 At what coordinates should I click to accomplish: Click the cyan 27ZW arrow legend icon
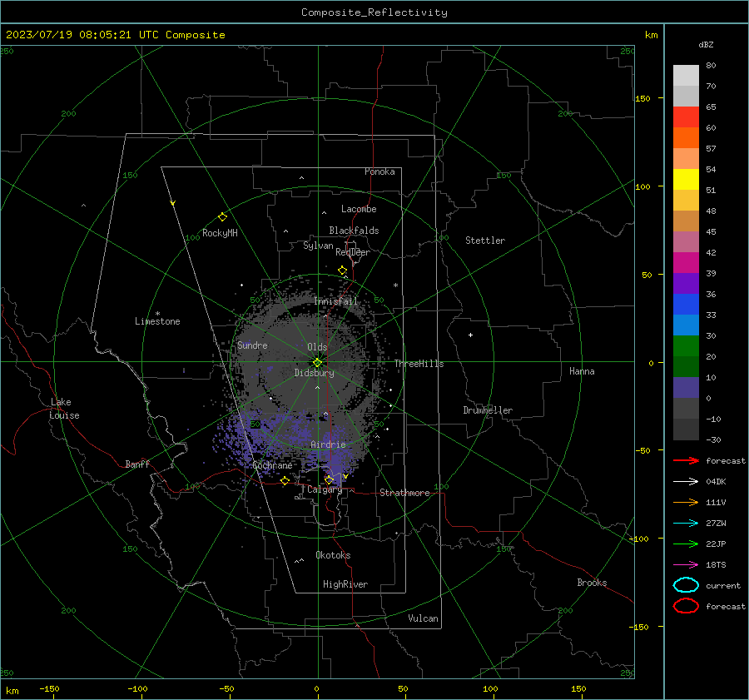point(686,524)
